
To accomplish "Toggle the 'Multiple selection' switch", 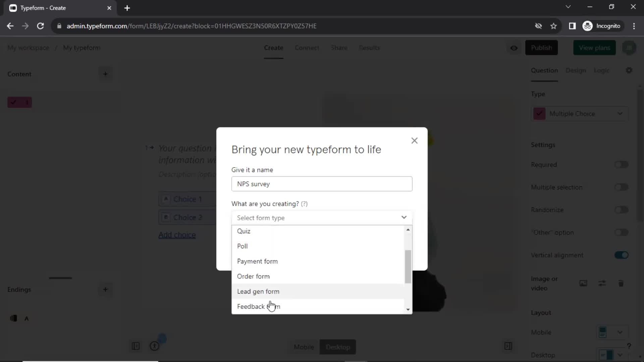I will point(621,187).
